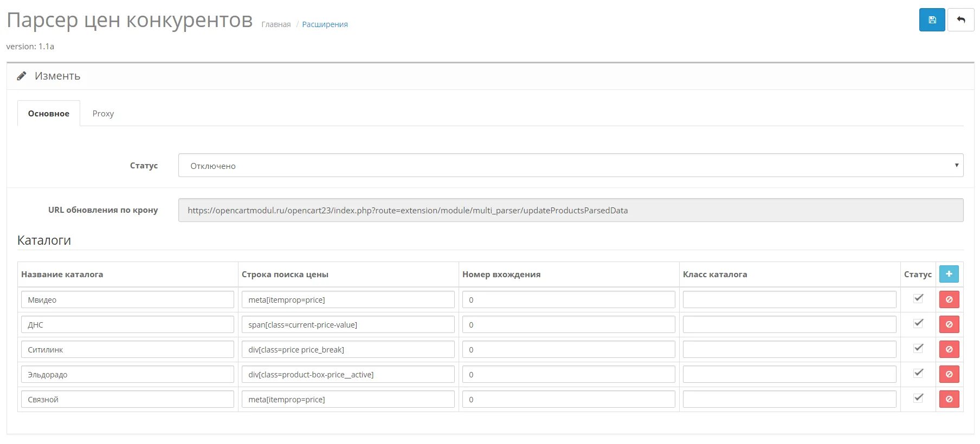Click the URL обновления по крону label

103,210
